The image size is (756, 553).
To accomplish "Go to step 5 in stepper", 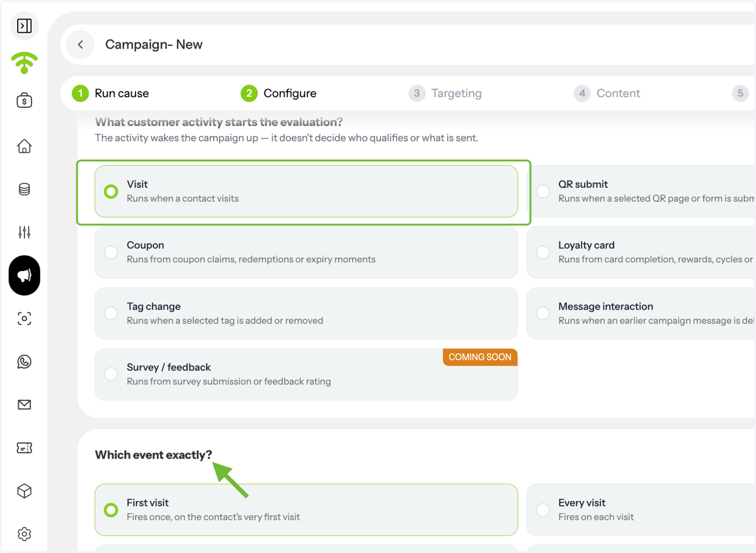I will tap(740, 93).
